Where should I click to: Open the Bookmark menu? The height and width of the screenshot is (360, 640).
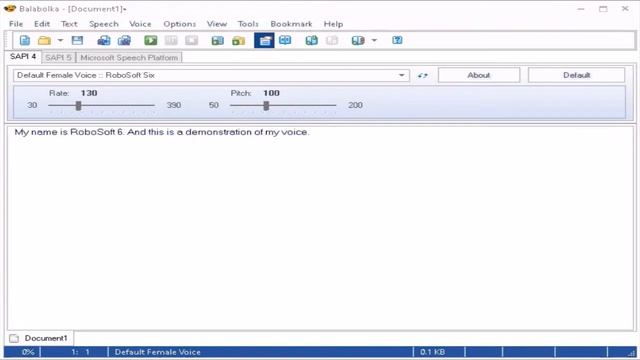(291, 24)
